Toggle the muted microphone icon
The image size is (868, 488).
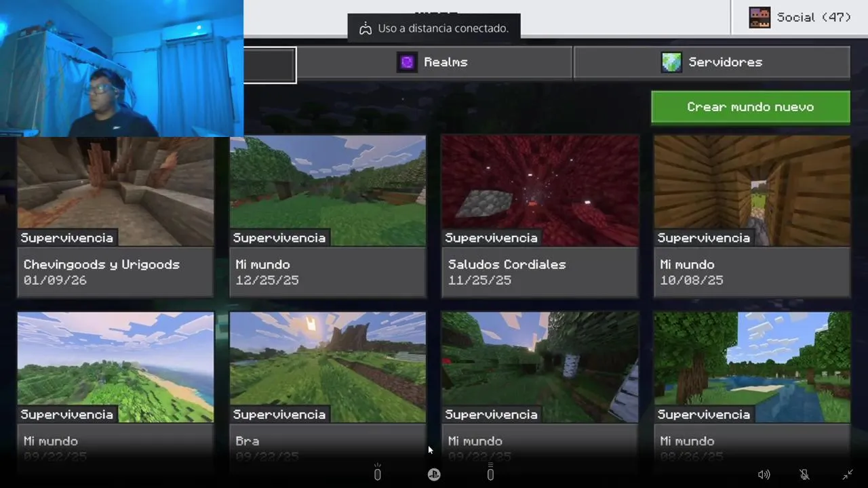click(x=804, y=475)
